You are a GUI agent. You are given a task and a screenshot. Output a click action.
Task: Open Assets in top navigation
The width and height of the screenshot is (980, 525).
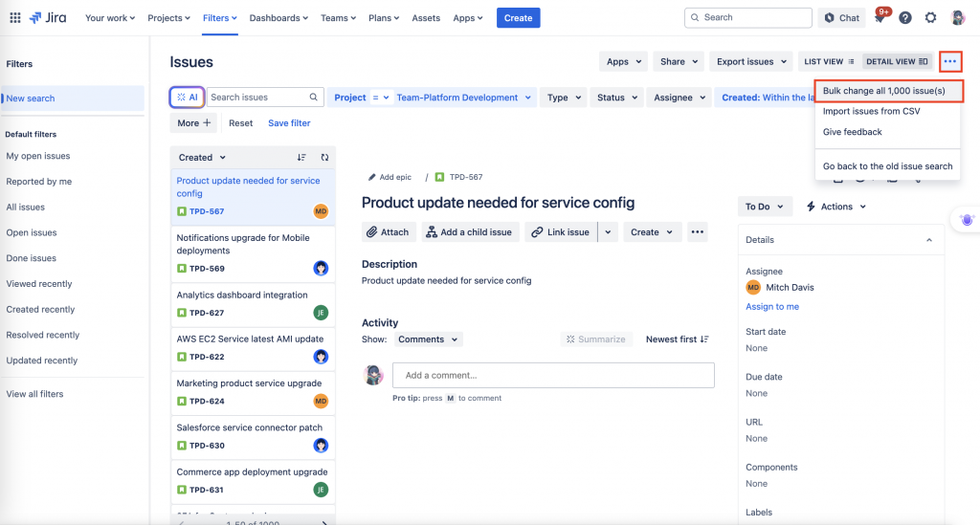(x=426, y=17)
